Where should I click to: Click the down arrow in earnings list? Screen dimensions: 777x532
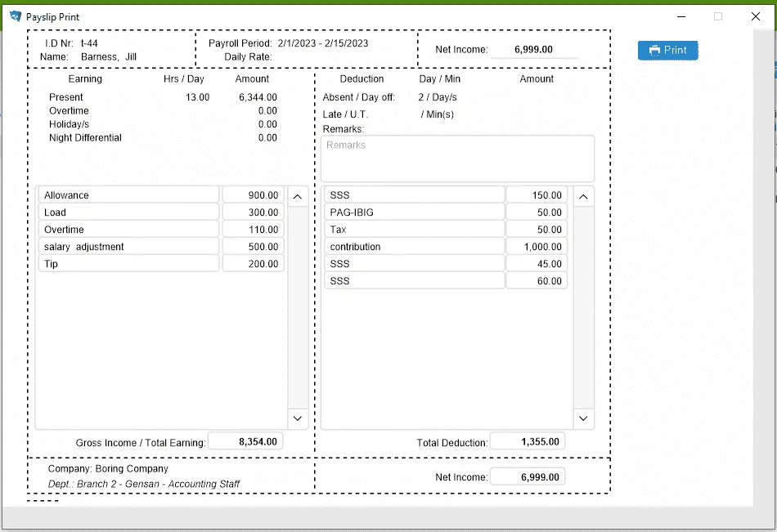pos(298,418)
